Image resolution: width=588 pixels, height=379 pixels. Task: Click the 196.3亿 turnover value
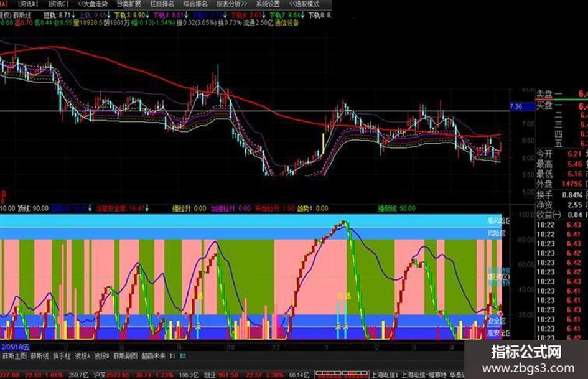[x=189, y=375]
